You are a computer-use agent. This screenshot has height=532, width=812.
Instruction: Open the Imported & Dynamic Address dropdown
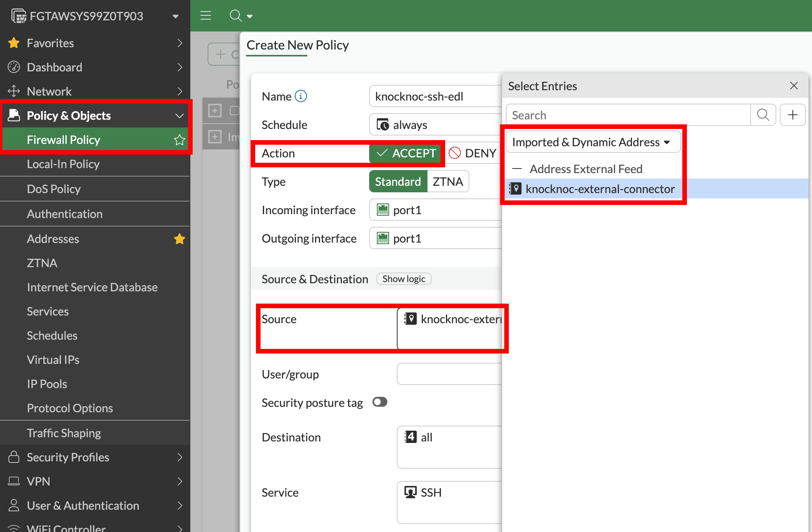coord(592,142)
